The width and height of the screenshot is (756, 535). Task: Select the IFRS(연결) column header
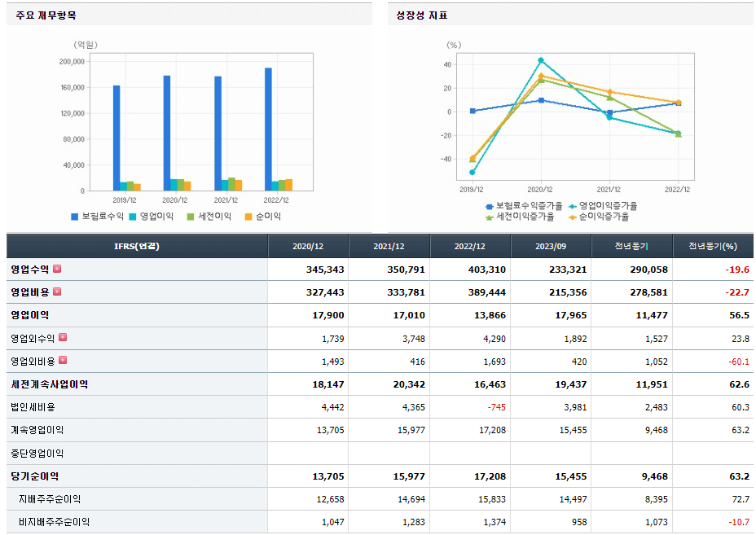[x=137, y=246]
